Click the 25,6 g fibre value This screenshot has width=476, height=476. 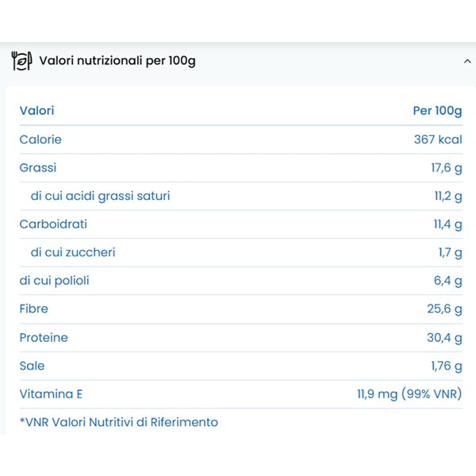pyautogui.click(x=444, y=309)
